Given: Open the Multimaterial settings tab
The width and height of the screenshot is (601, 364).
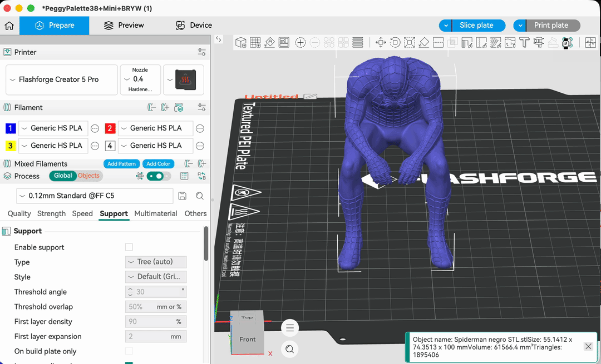Looking at the screenshot, I should click(x=156, y=213).
